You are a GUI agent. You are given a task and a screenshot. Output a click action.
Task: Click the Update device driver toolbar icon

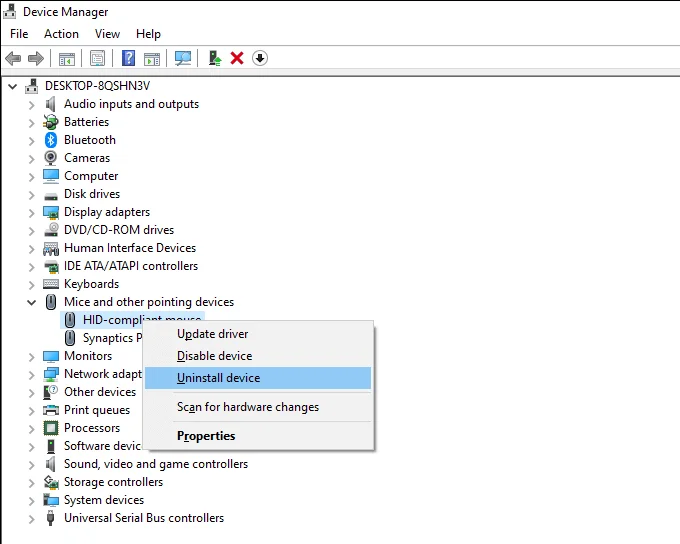pyautogui.click(x=215, y=58)
